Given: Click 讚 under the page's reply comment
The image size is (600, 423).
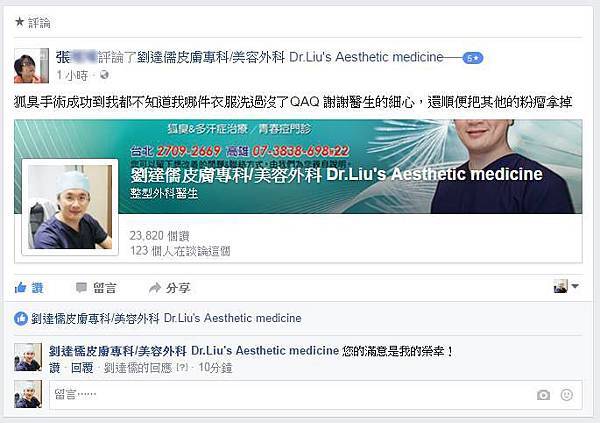Looking at the screenshot, I should 54,368.
